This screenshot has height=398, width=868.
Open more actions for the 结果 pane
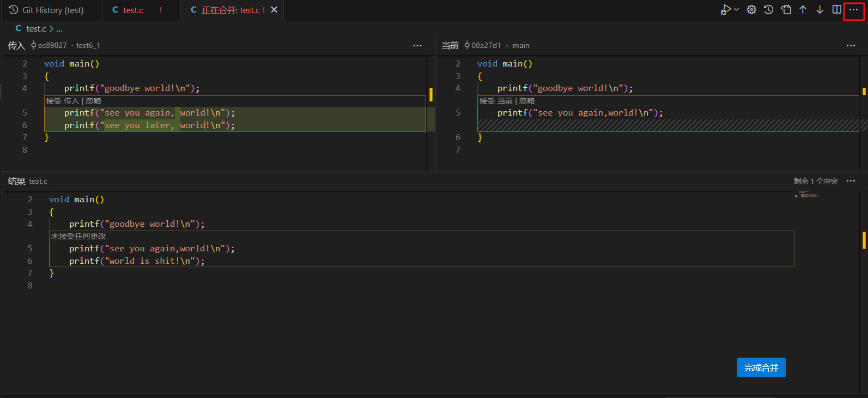(x=851, y=181)
